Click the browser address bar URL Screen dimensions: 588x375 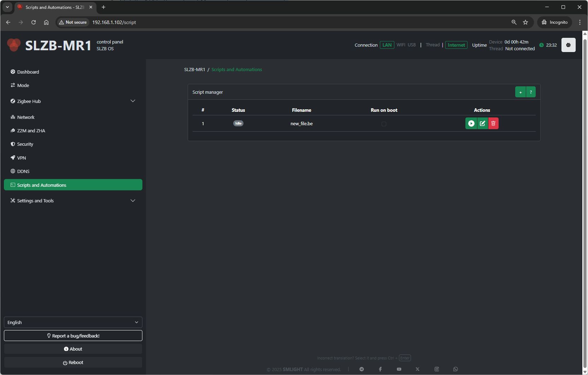pos(114,22)
